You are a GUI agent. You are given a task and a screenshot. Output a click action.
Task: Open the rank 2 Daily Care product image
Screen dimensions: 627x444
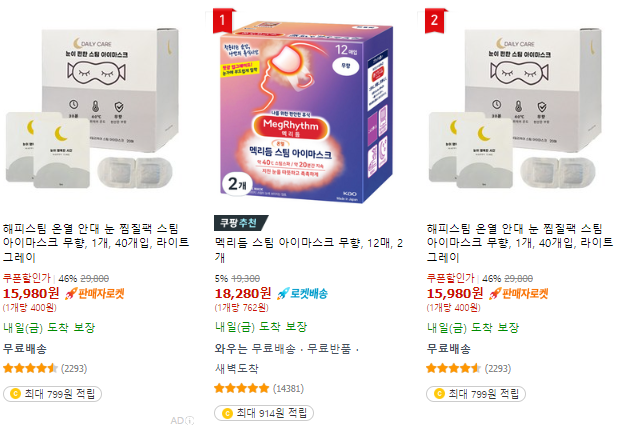(516, 108)
